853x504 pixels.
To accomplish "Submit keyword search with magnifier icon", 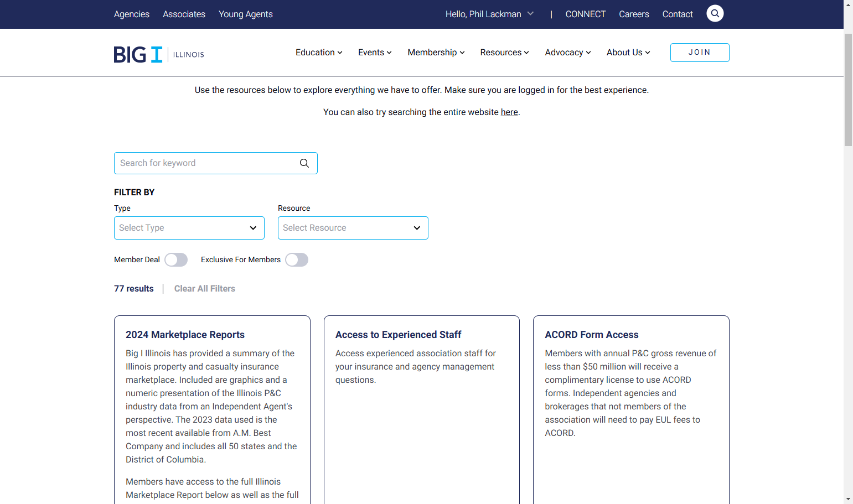I will [x=304, y=163].
